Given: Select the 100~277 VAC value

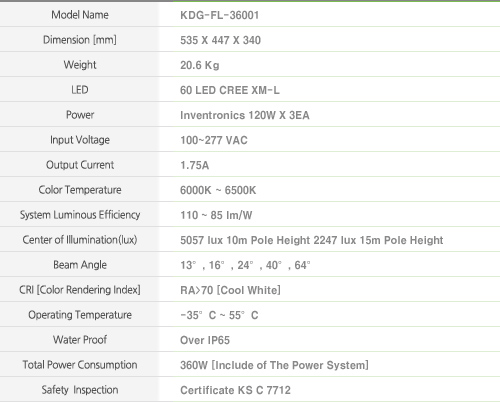Looking at the screenshot, I should click(214, 140).
